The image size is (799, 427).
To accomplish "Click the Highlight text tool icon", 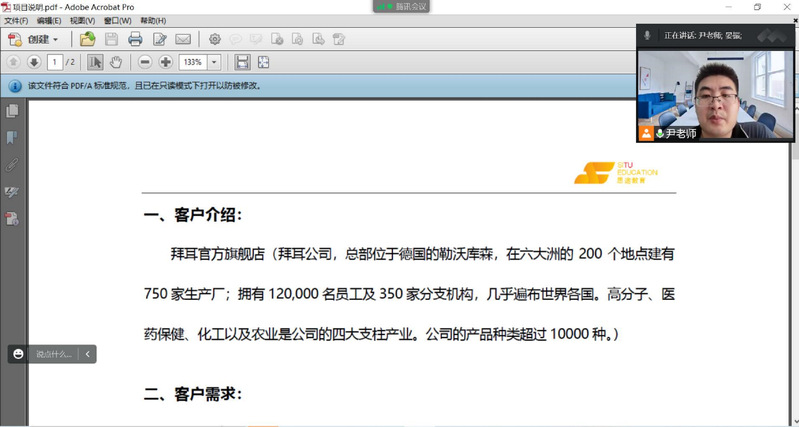I will 255,39.
